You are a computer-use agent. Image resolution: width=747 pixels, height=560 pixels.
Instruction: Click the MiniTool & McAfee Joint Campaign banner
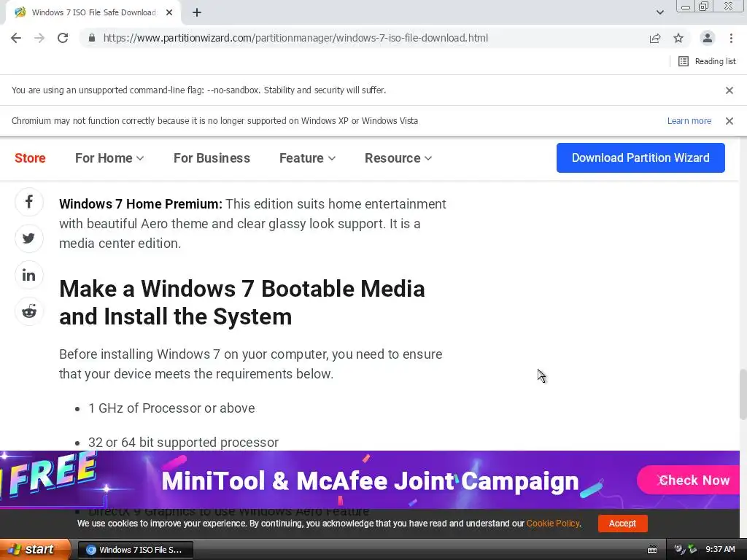click(x=370, y=481)
